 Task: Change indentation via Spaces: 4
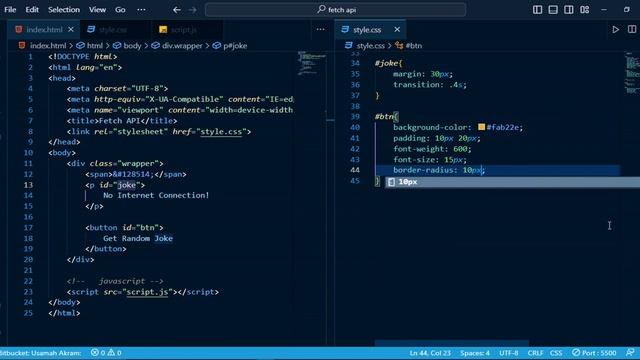click(475, 353)
